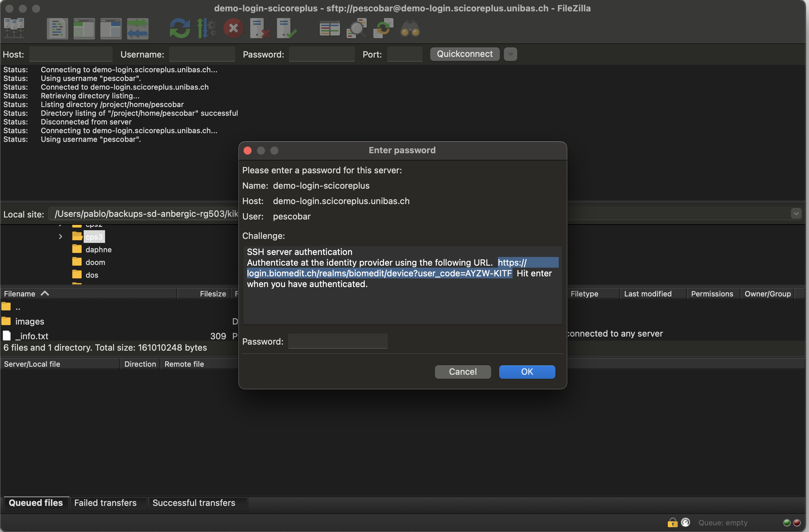
Task: Click the refresh file lists icon
Action: (179, 28)
